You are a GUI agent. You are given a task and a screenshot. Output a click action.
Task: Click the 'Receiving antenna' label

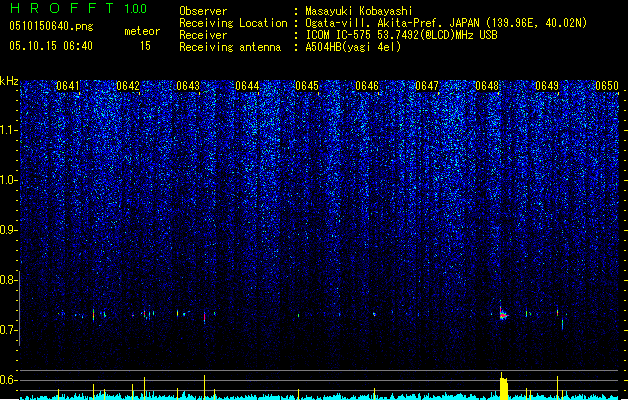click(230, 47)
